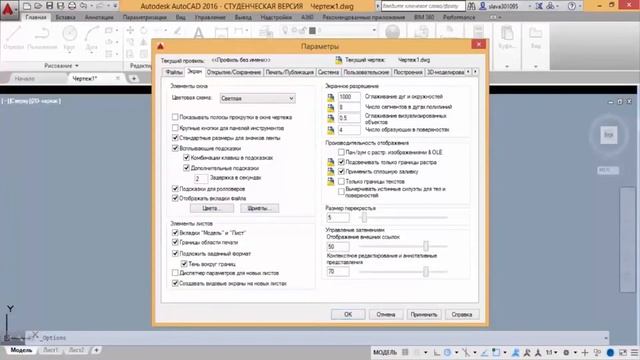Uncheck 'Комбинации клавиш в подсказках' checkbox
The height and width of the screenshot is (360, 640).
pyautogui.click(x=187, y=158)
